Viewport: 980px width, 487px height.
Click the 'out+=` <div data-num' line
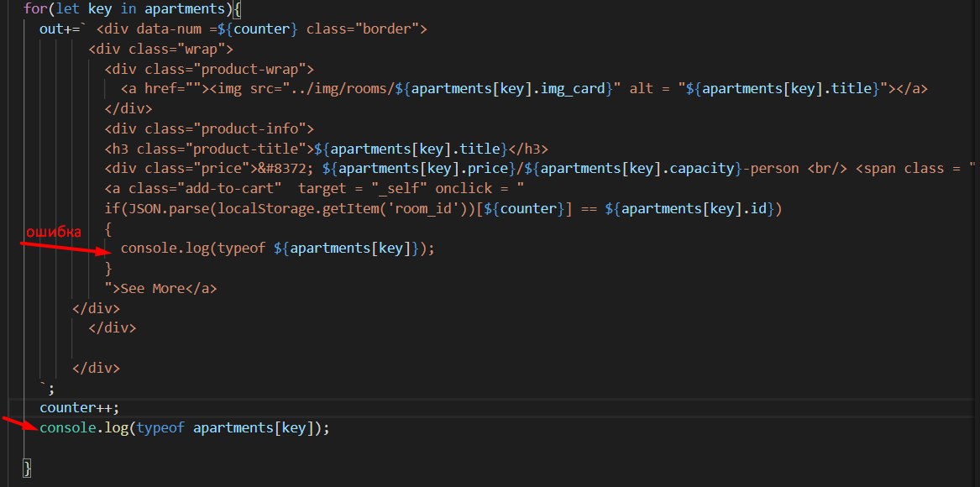pyautogui.click(x=233, y=29)
